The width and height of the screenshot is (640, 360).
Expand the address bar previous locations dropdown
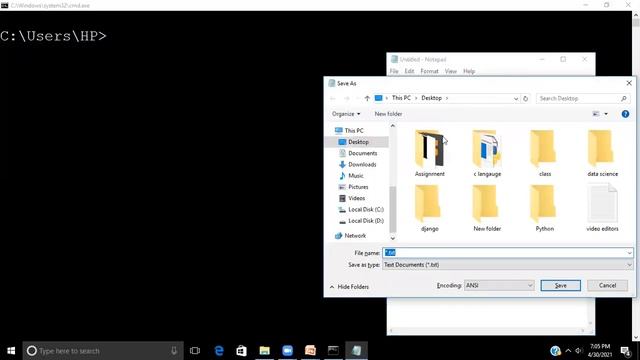tap(516, 98)
